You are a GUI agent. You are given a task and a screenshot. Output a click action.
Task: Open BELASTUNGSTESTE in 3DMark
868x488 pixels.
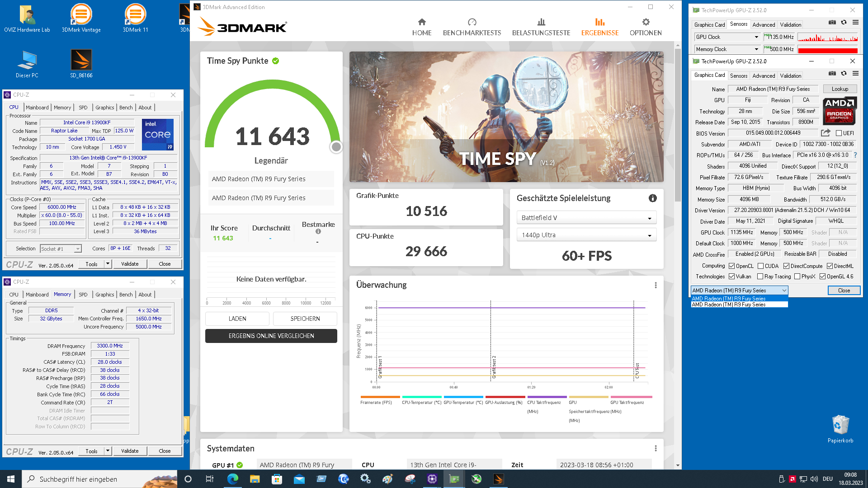click(x=541, y=27)
